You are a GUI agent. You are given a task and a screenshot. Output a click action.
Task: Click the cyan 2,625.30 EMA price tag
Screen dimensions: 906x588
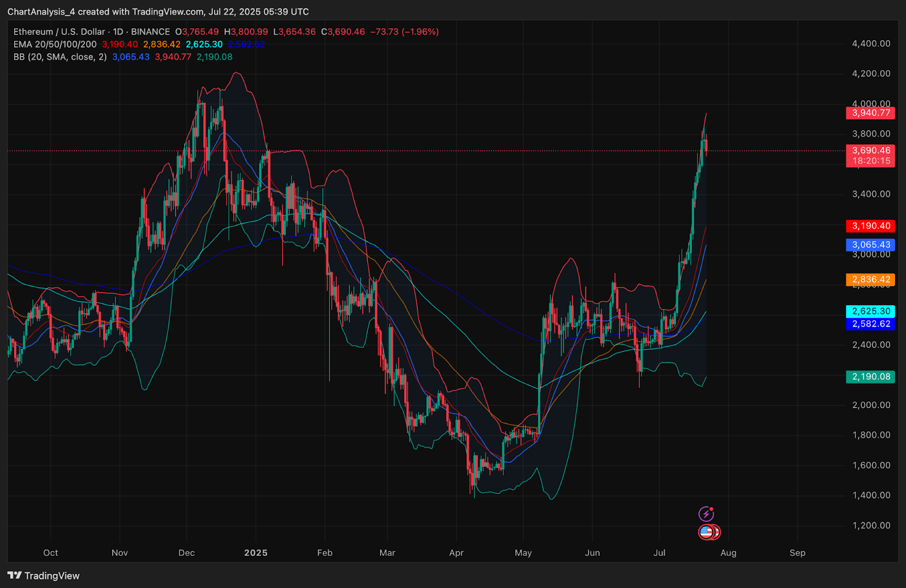[x=870, y=311]
